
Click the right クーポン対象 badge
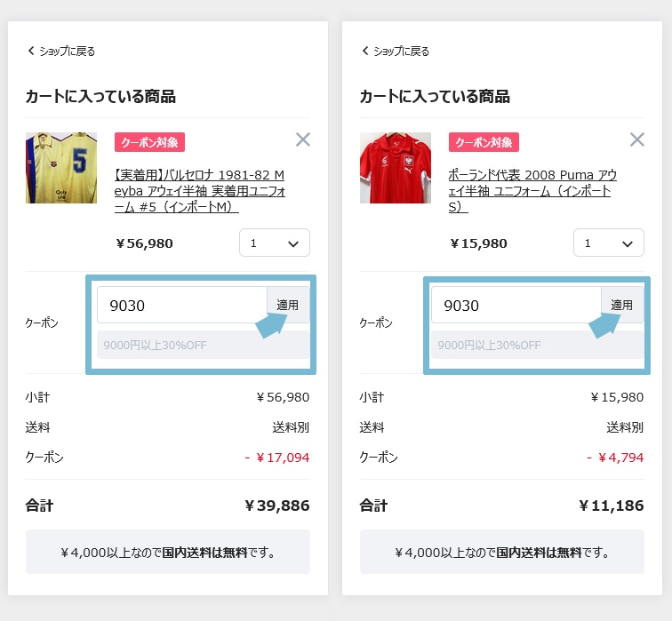point(484,142)
